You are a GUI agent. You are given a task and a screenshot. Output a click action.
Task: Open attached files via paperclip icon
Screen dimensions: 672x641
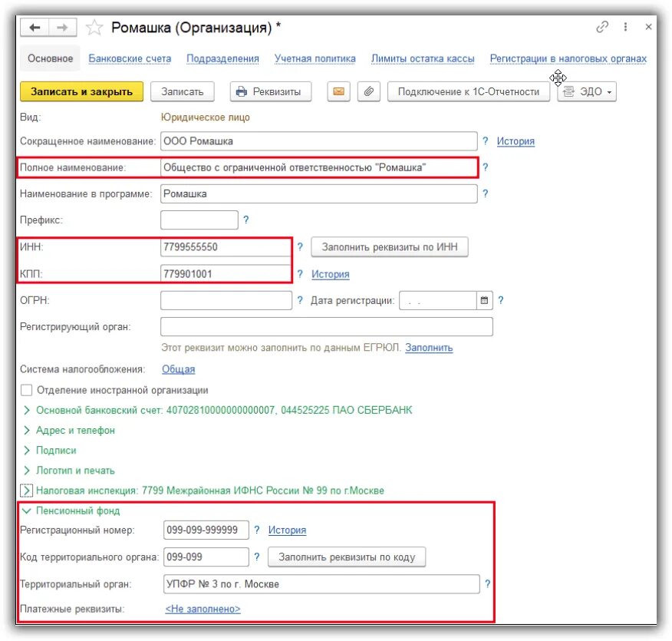point(368,91)
